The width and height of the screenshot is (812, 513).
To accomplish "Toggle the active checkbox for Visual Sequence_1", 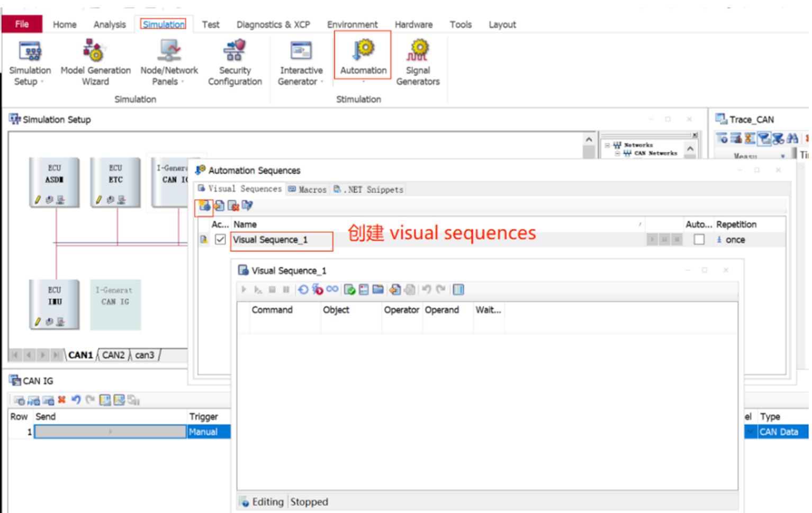I will [220, 240].
